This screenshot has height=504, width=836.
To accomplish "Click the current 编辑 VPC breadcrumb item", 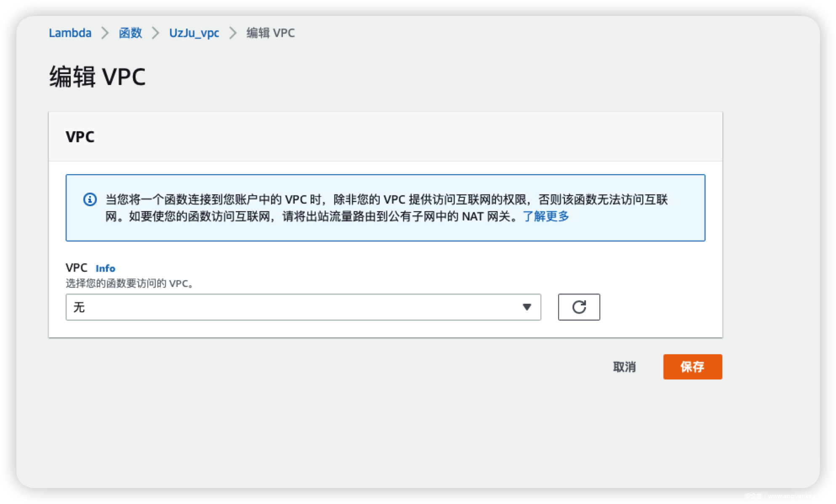I will tap(271, 33).
